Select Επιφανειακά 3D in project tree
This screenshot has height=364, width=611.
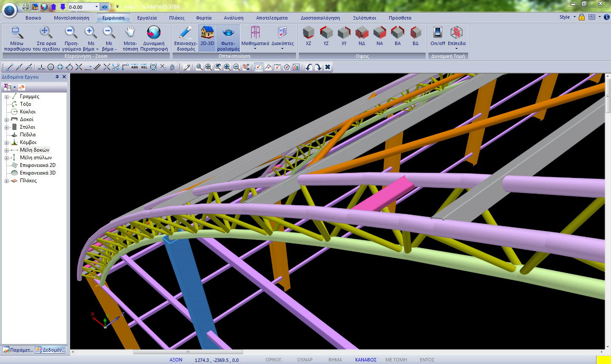[37, 173]
